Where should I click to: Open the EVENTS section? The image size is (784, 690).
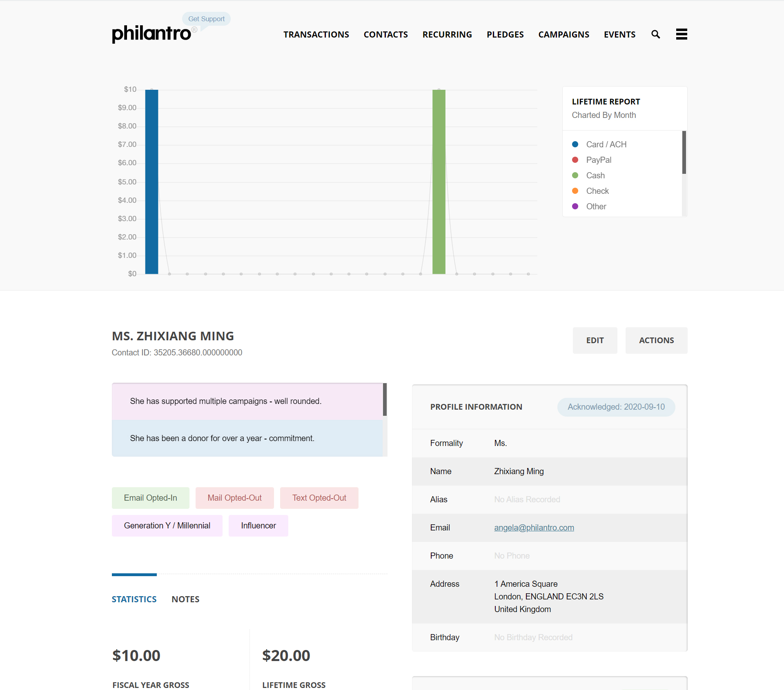click(x=619, y=35)
